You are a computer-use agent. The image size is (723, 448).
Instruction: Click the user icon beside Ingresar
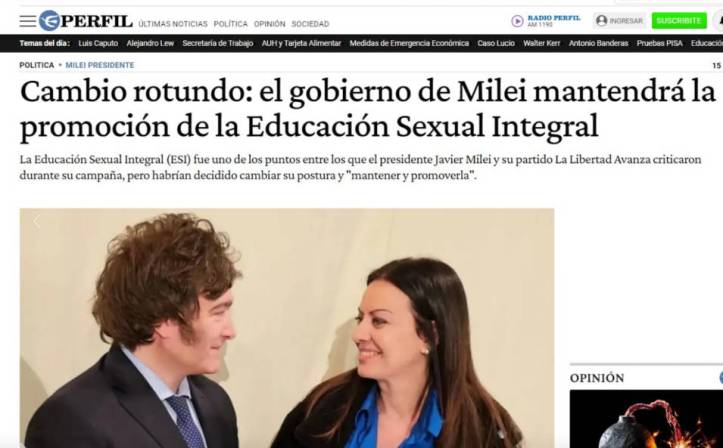tap(601, 21)
